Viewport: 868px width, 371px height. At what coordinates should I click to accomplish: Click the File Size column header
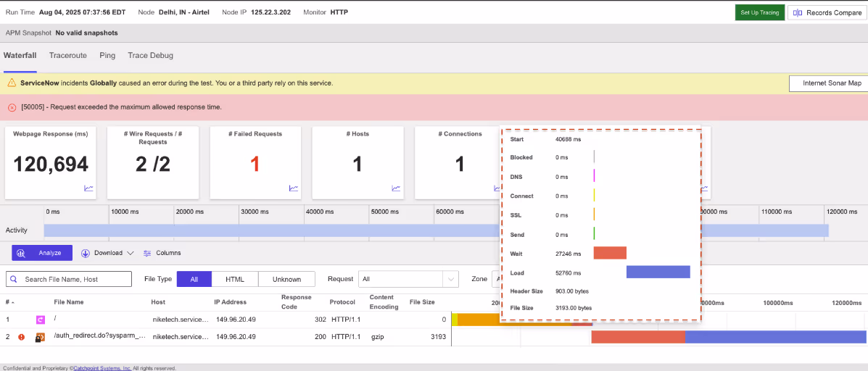click(x=422, y=302)
